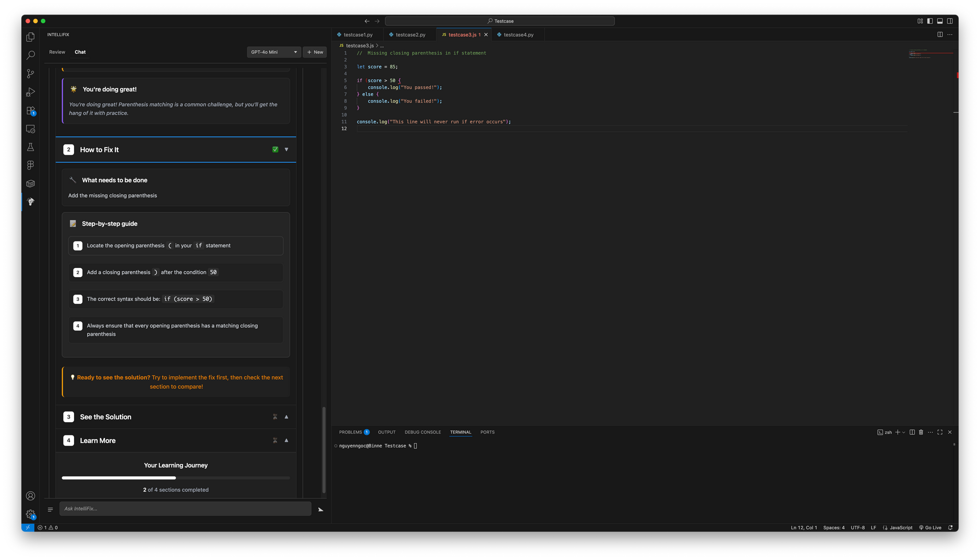
Task: Switch to the Review tab
Action: 57,52
